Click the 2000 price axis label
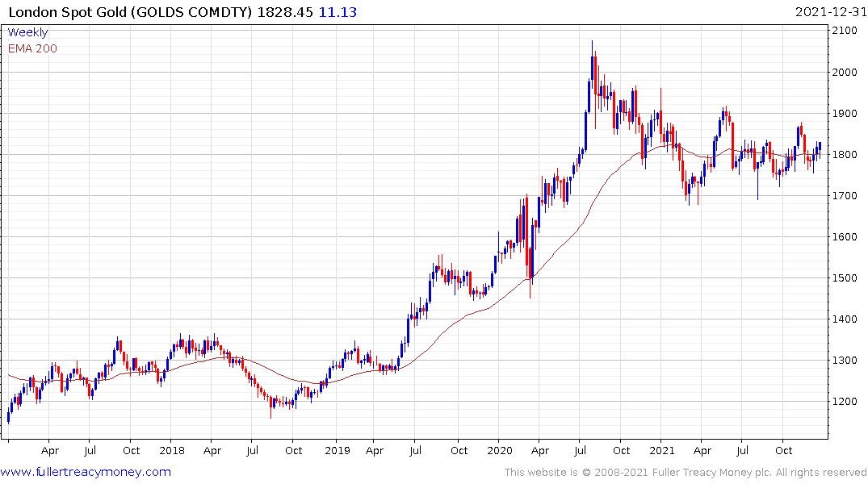Viewport: 868px width, 484px height. coord(845,73)
